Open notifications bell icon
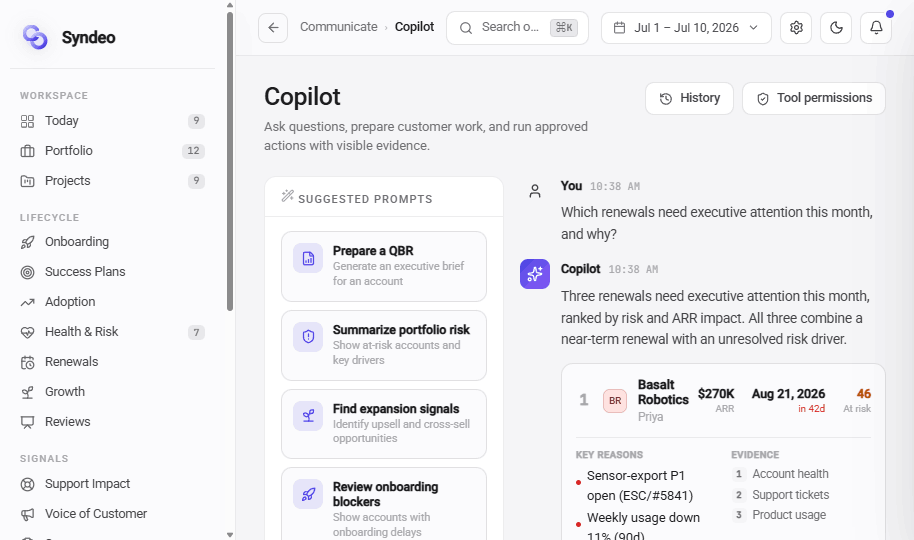This screenshot has width=914, height=540. (876, 27)
